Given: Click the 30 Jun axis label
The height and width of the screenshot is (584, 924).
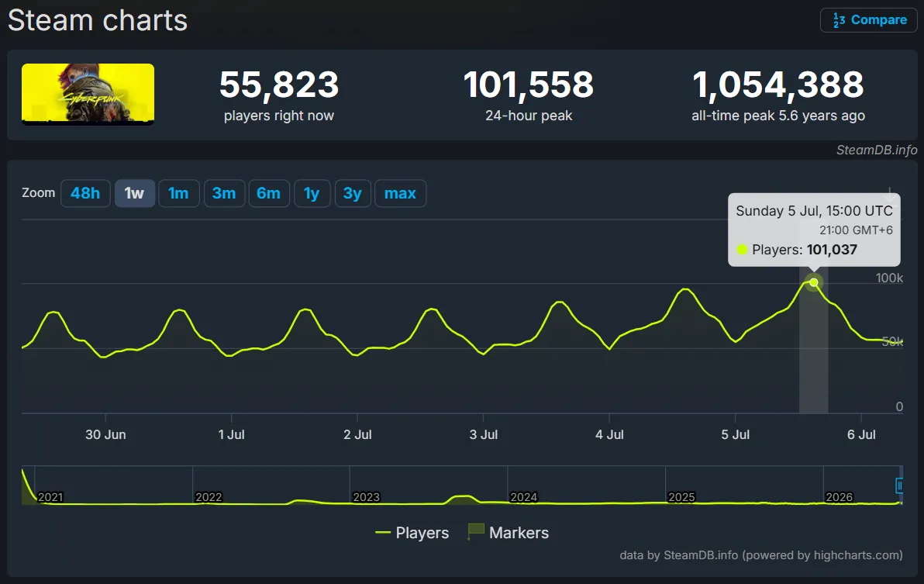Looking at the screenshot, I should point(105,435).
